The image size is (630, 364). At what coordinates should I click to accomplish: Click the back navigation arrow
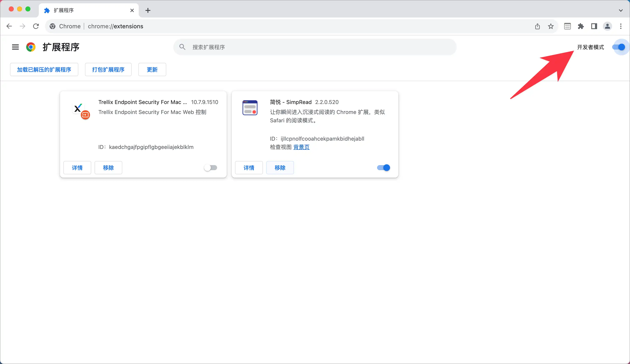(9, 26)
